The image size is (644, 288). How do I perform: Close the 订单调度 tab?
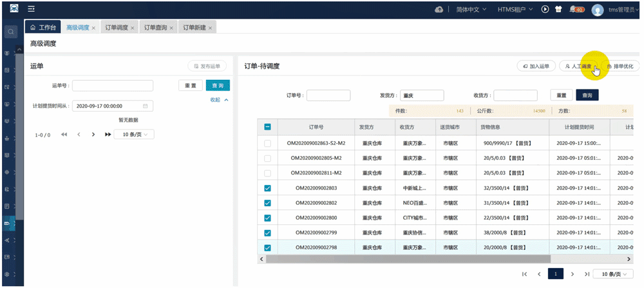133,28
